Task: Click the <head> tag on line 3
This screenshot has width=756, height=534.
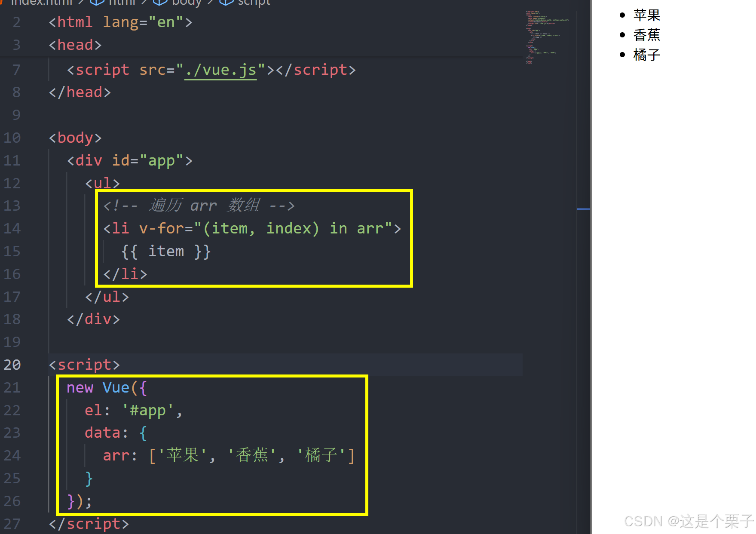Action: pos(75,45)
